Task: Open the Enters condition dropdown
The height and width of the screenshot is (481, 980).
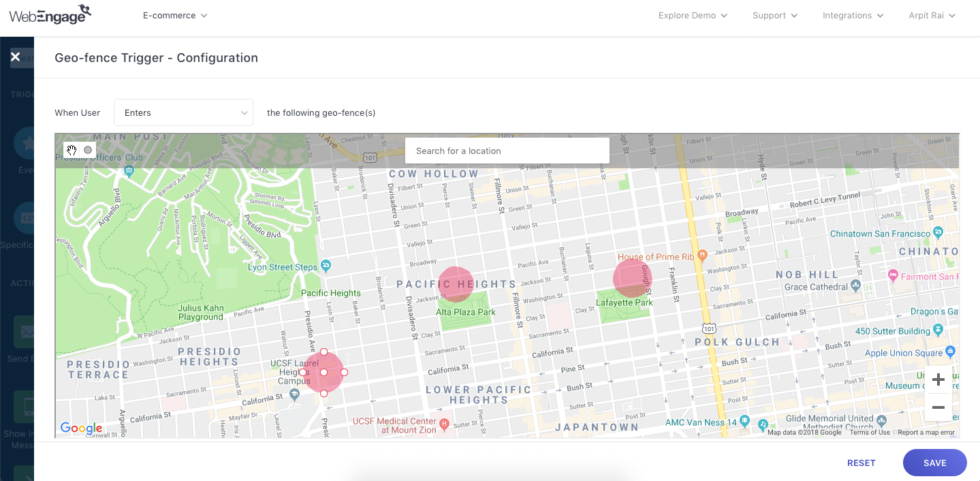Action: (x=184, y=113)
